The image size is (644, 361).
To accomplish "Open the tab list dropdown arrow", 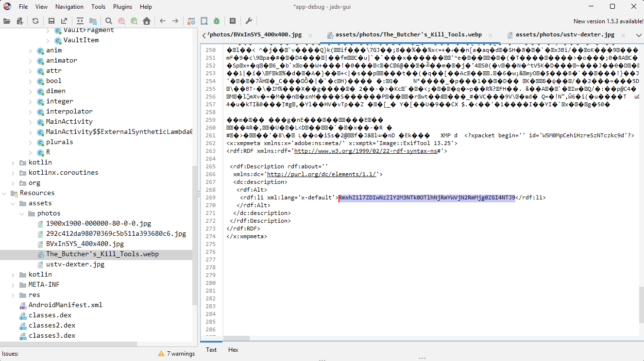I will point(639,35).
